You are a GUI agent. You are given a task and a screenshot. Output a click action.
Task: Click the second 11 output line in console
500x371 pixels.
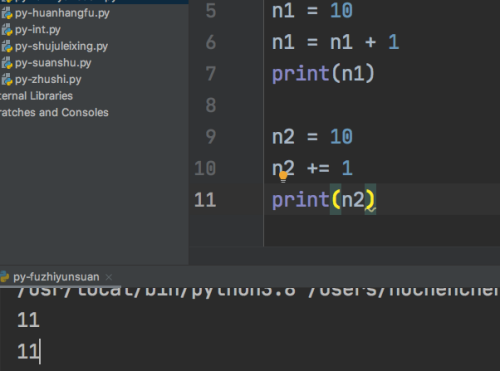(28, 351)
